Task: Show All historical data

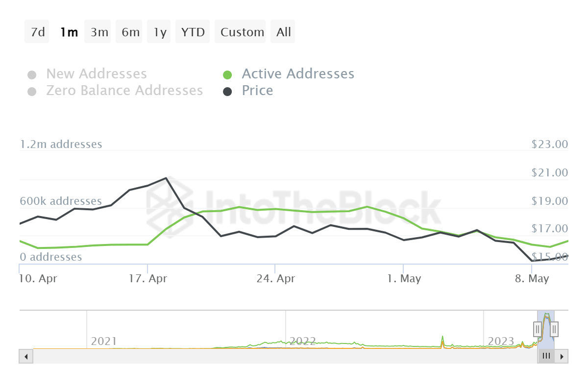Action: 283,32
